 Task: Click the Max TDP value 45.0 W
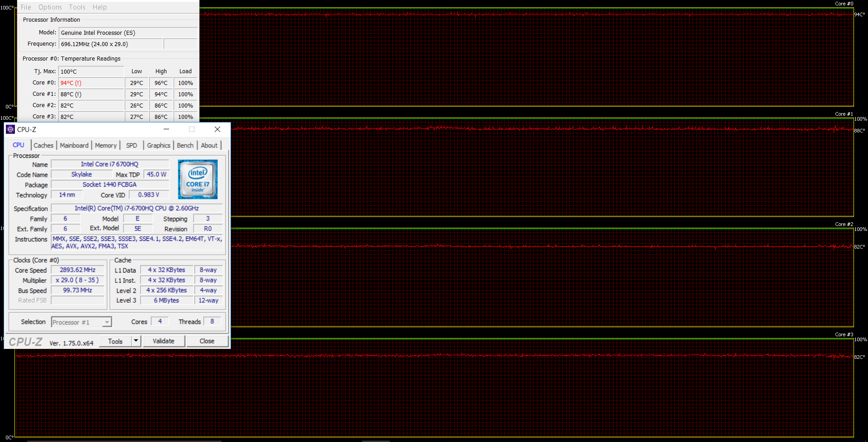point(156,174)
